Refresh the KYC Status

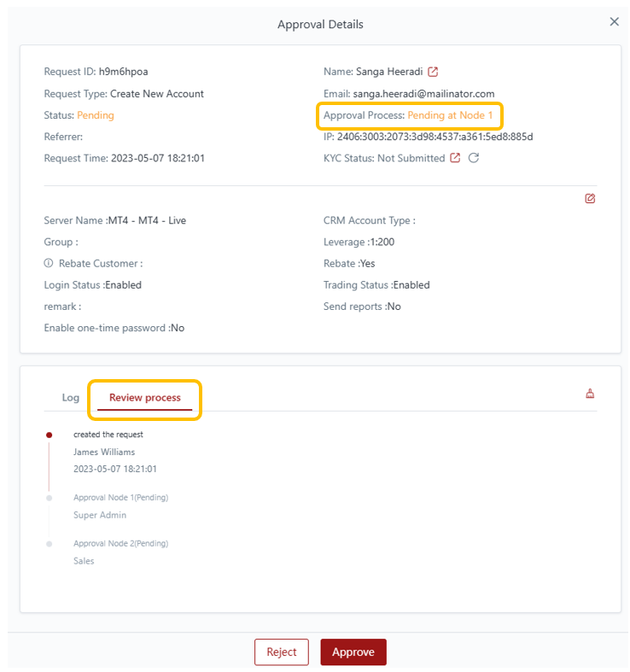pyautogui.click(x=474, y=158)
